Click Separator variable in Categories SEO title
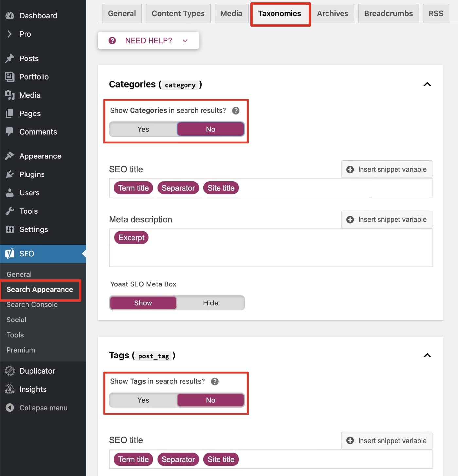Viewport: 458px width, 476px height. (178, 188)
